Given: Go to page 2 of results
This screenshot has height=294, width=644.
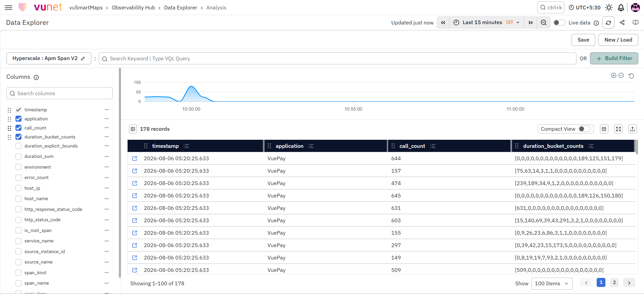Looking at the screenshot, I should tap(614, 282).
